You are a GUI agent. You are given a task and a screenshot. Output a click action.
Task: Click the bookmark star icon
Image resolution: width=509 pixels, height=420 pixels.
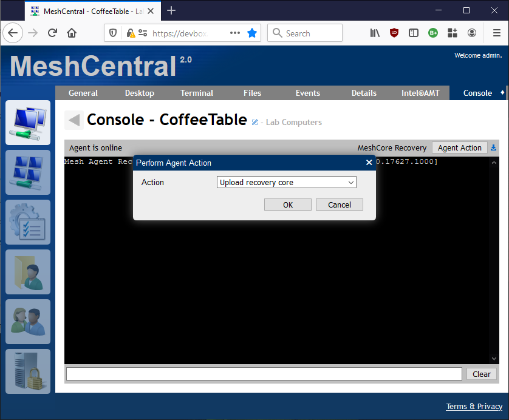point(252,33)
